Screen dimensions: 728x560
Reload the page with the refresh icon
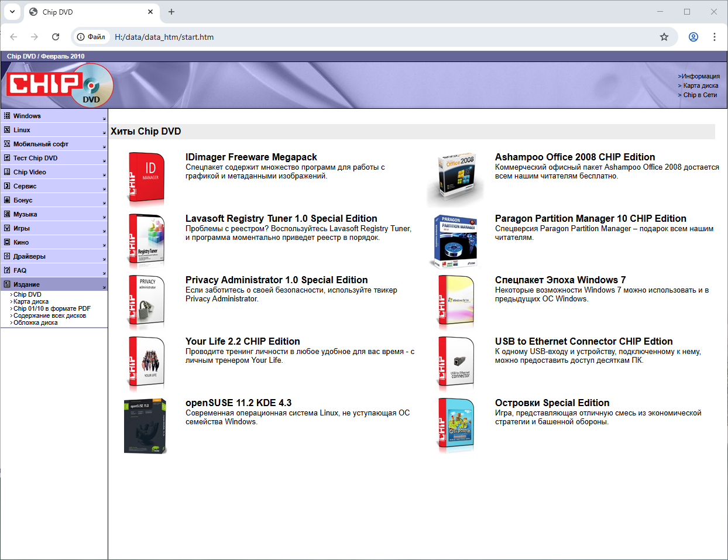pyautogui.click(x=56, y=37)
